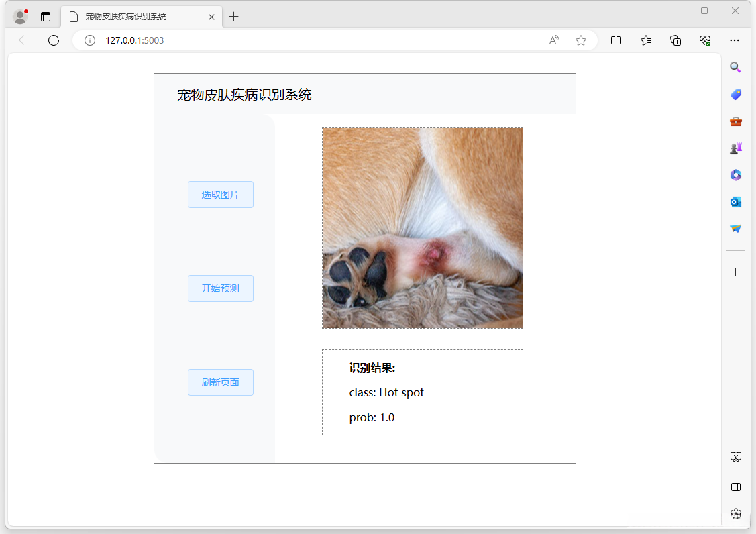Open the Search sidebar panel
Image resolution: width=756 pixels, height=534 pixels.
(x=735, y=67)
